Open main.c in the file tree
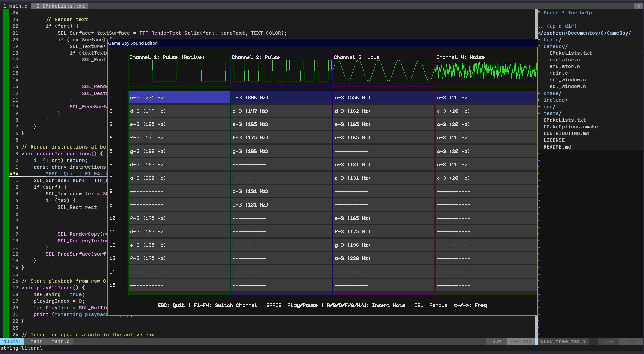 558,73
